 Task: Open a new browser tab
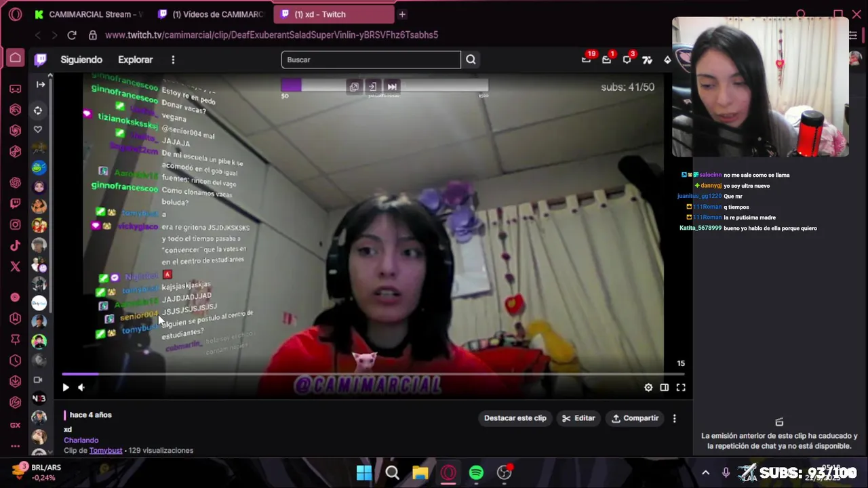point(402,14)
